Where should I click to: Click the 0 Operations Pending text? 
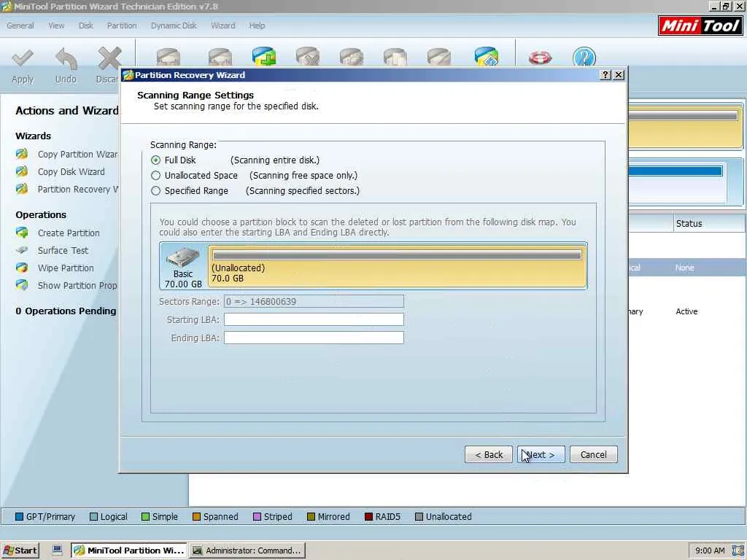(66, 311)
